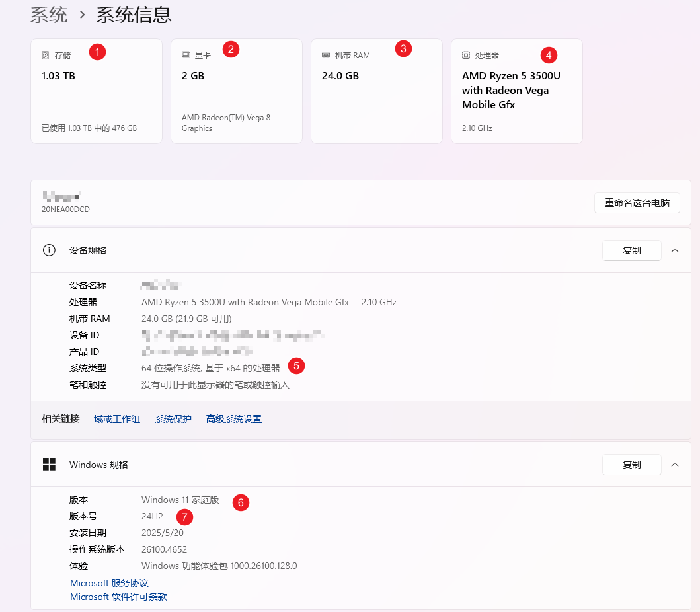Open advanced system settings link
700x612 pixels.
coord(234,419)
